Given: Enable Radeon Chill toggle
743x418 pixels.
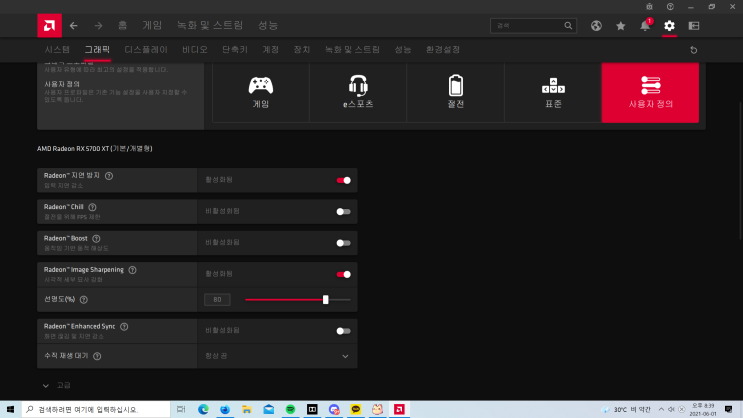Looking at the screenshot, I should click(x=344, y=211).
